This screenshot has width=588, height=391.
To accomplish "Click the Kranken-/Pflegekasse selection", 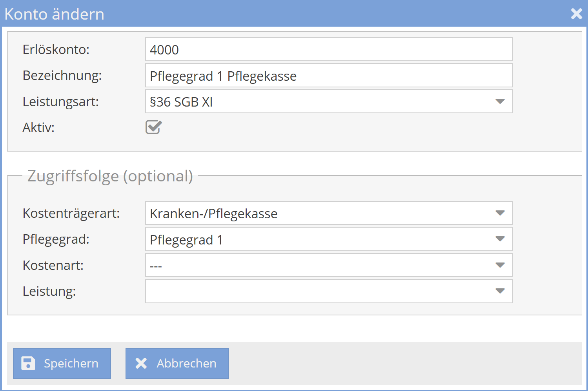I will point(213,214).
